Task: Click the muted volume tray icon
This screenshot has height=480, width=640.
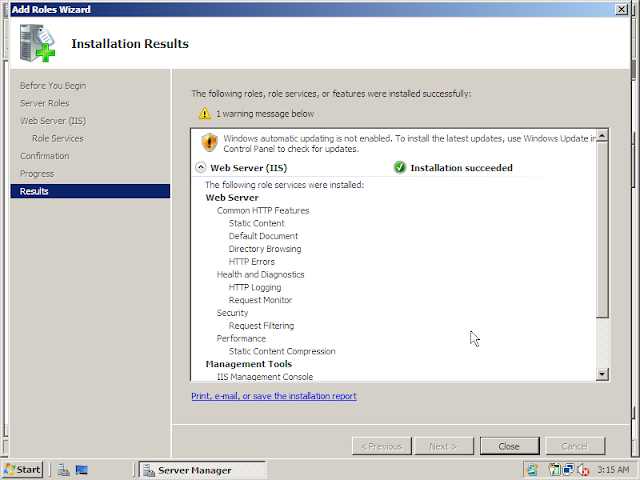Action: [583, 470]
